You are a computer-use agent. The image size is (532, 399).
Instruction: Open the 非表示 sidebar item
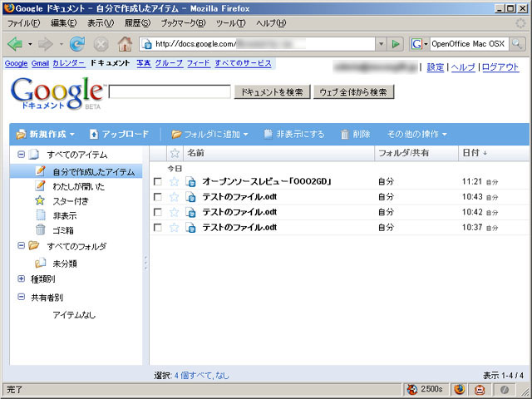[x=65, y=216]
